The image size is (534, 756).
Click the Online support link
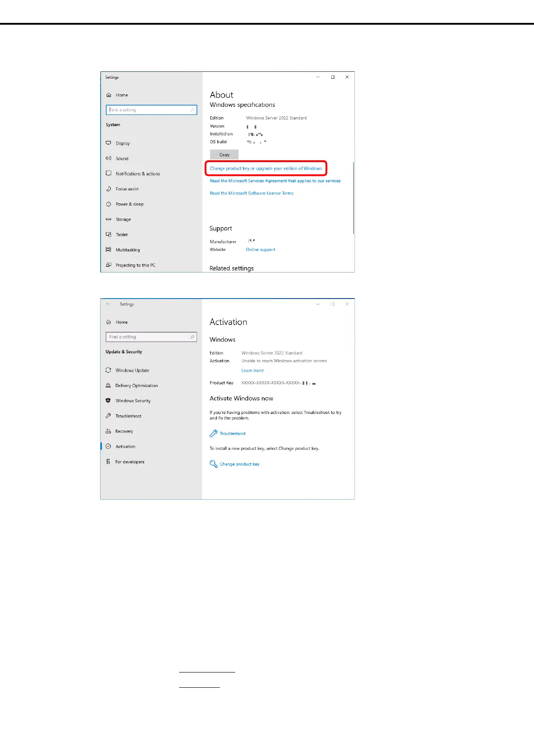coord(261,250)
